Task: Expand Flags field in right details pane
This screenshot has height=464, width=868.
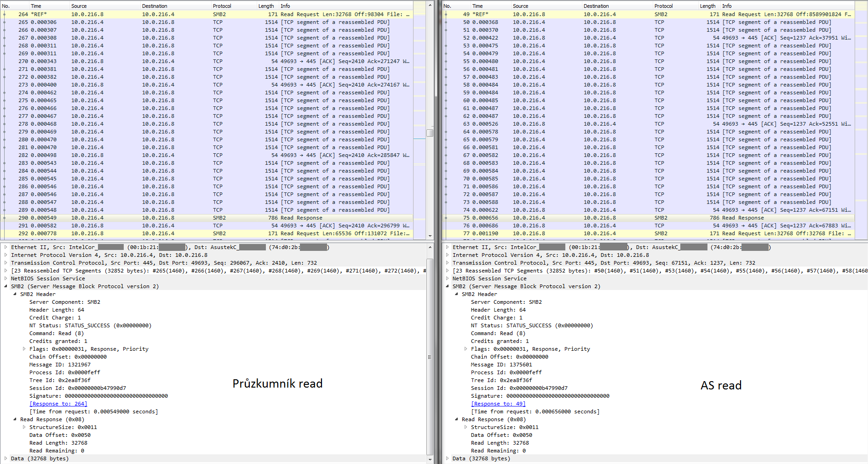Action: pyautogui.click(x=466, y=349)
